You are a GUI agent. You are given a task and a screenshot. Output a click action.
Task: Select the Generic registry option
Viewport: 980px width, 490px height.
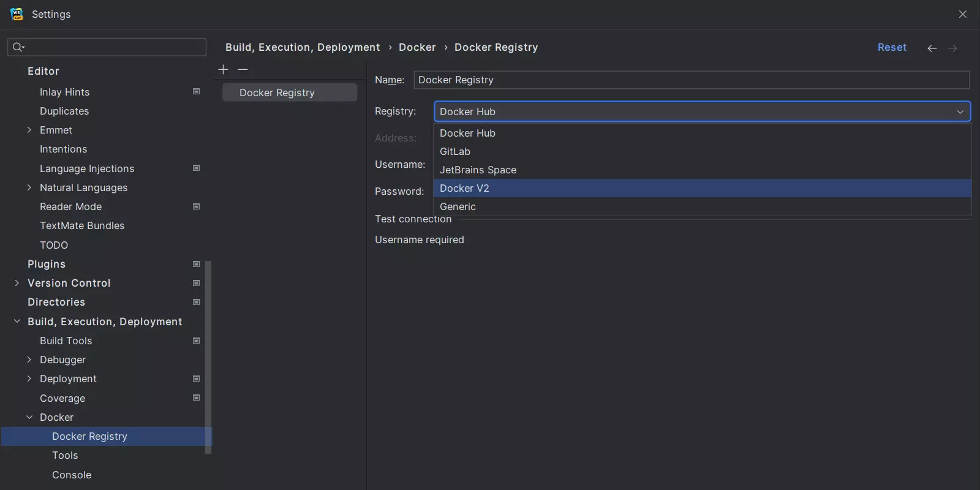pyautogui.click(x=458, y=206)
